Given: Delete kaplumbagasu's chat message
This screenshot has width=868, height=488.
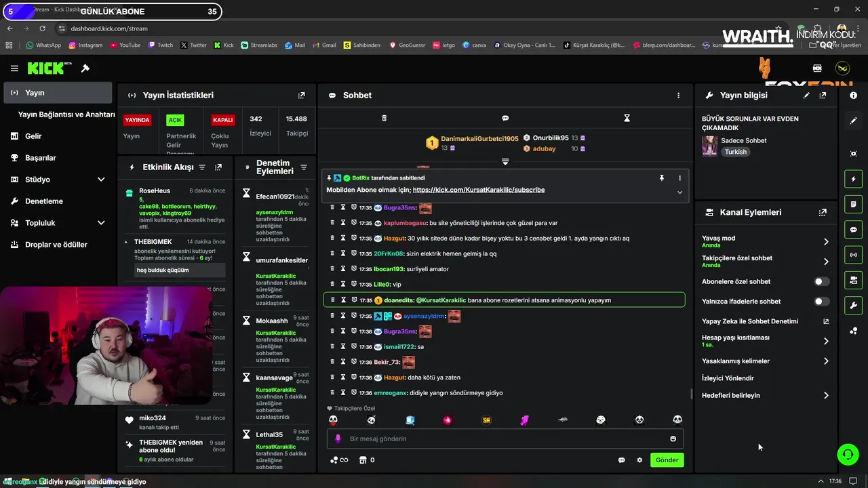Looking at the screenshot, I should pyautogui.click(x=332, y=223).
